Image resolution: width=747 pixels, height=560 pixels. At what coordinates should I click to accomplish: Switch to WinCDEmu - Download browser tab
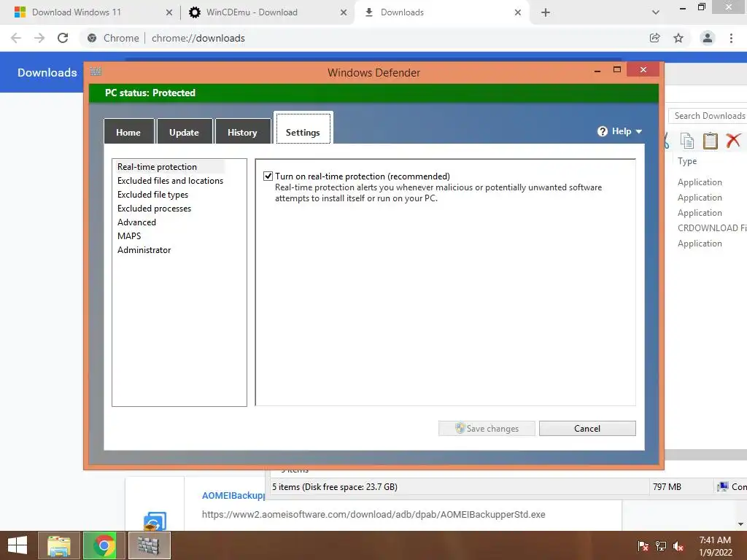click(x=252, y=12)
